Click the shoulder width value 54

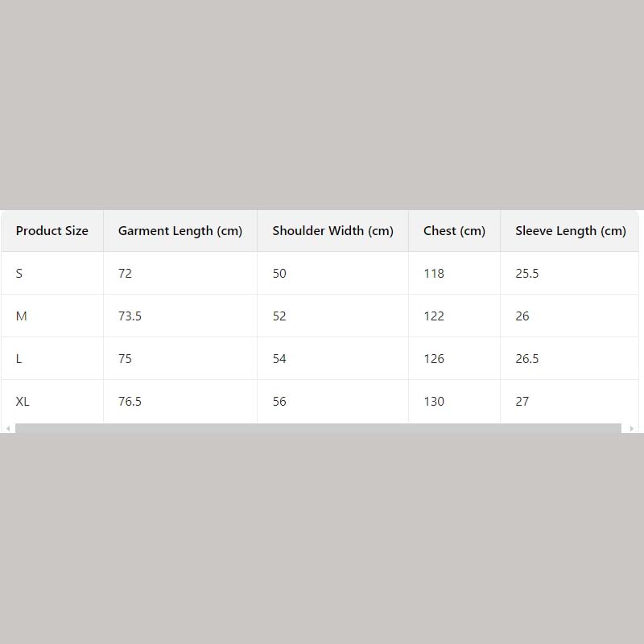[x=279, y=359]
